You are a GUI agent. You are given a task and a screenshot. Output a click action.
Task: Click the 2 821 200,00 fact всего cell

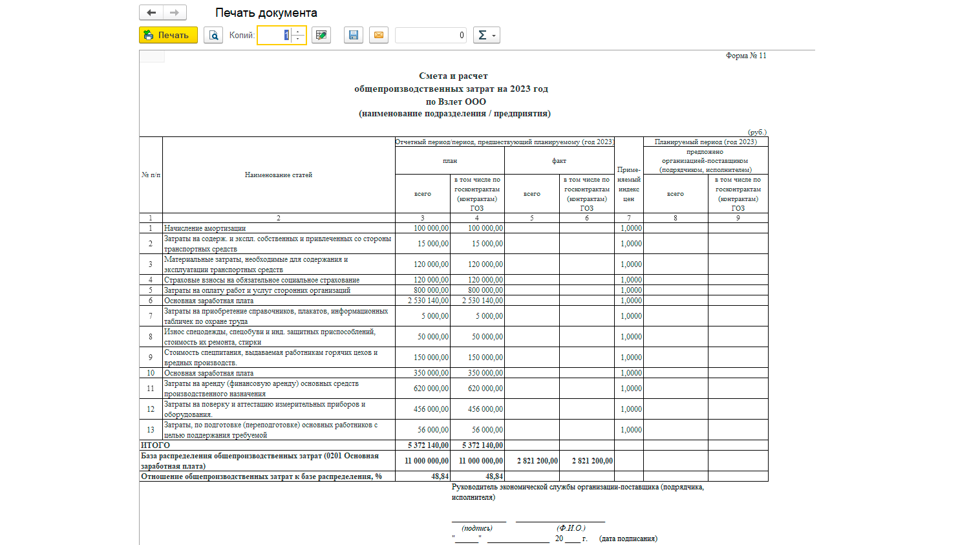pyautogui.click(x=531, y=461)
